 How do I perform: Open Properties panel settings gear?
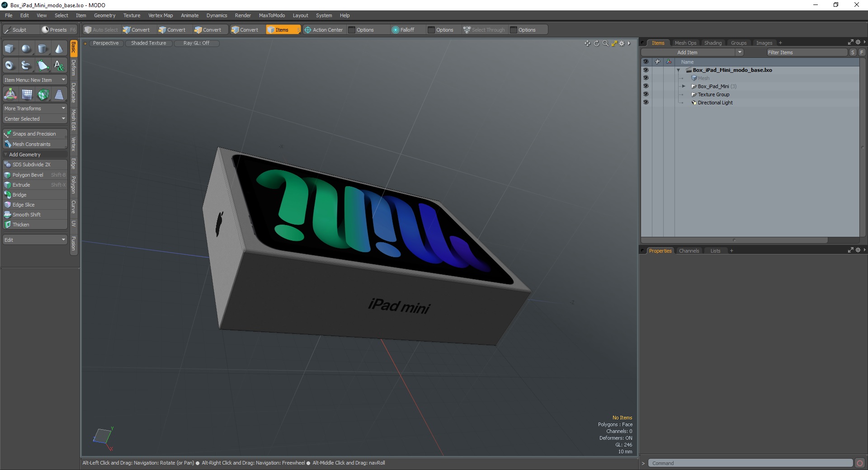[x=858, y=250]
